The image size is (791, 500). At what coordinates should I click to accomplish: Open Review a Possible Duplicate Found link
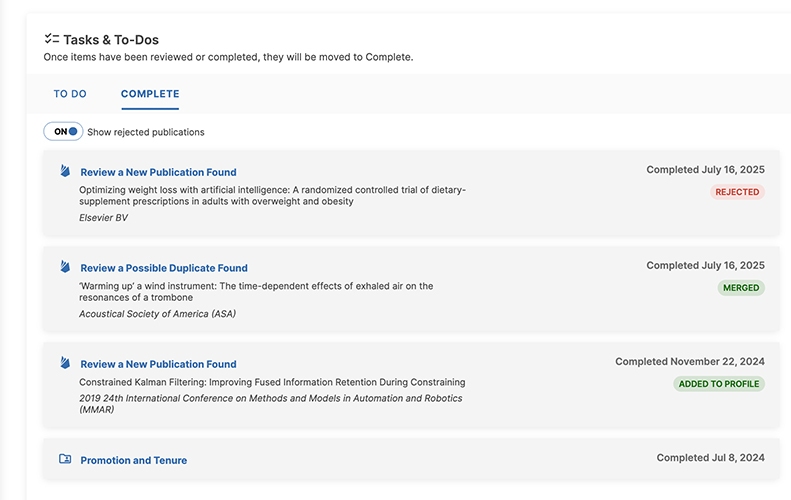(164, 268)
